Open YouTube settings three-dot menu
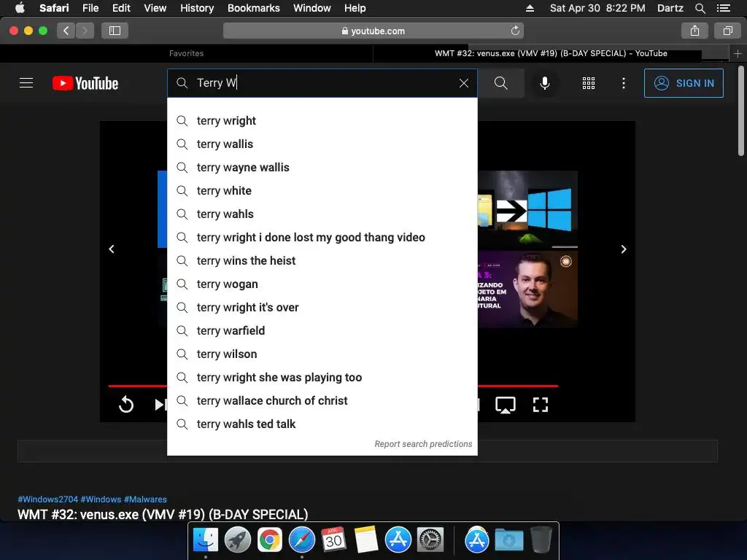 point(623,83)
